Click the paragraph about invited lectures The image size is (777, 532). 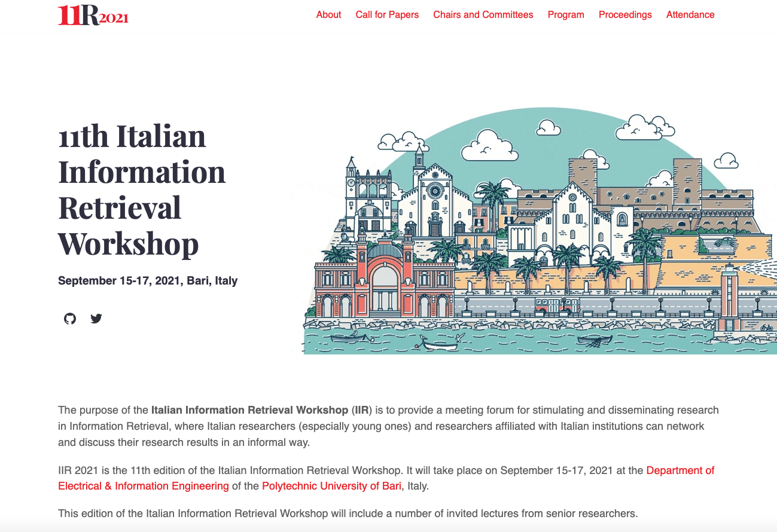[348, 513]
